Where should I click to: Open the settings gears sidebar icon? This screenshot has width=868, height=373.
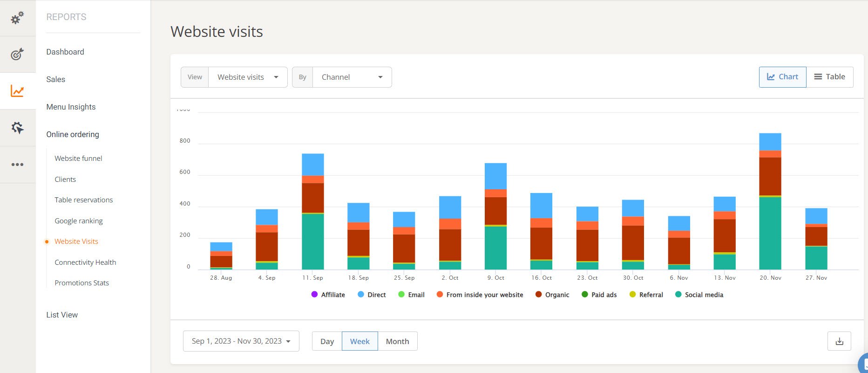tap(17, 18)
